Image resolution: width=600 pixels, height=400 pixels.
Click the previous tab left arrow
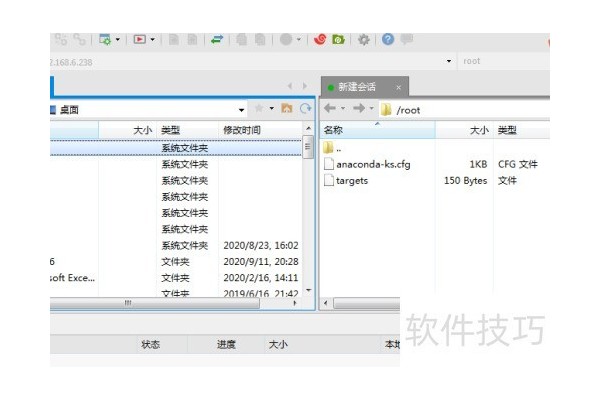(290, 86)
